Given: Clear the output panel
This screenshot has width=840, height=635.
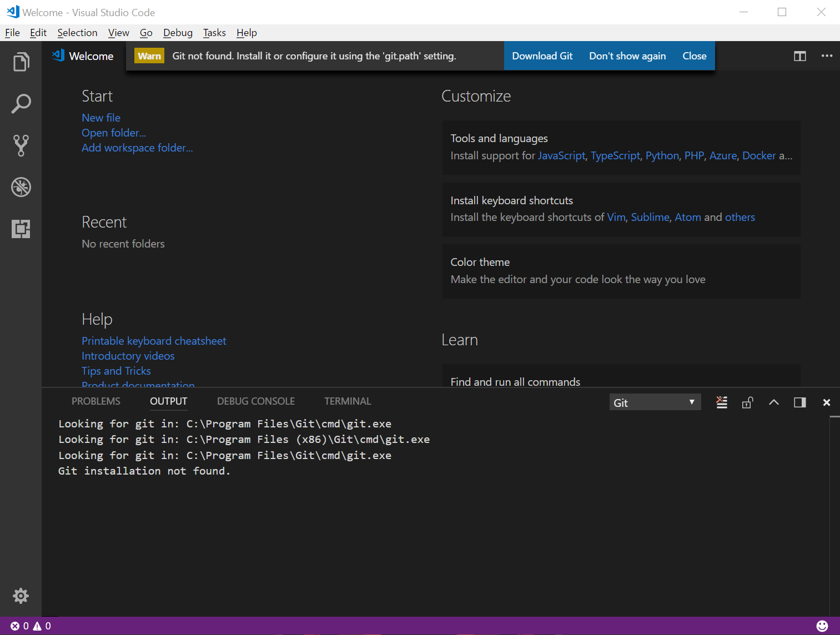Looking at the screenshot, I should click(x=722, y=402).
